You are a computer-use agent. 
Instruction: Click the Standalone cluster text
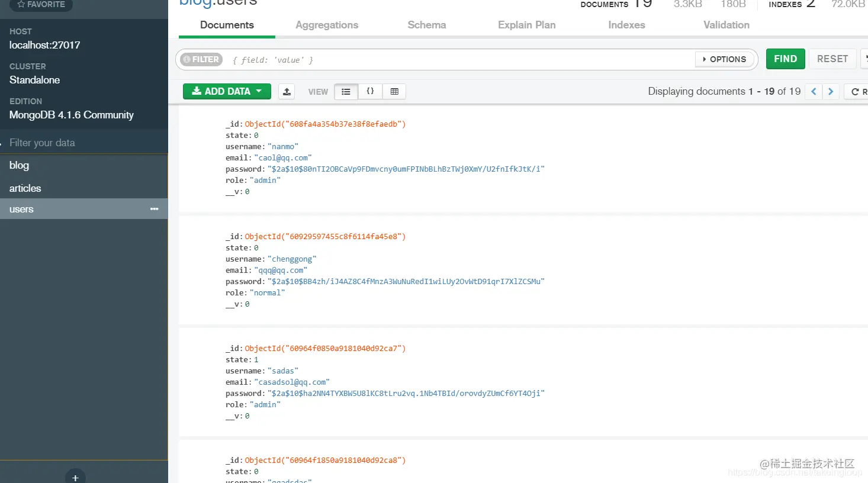point(34,80)
